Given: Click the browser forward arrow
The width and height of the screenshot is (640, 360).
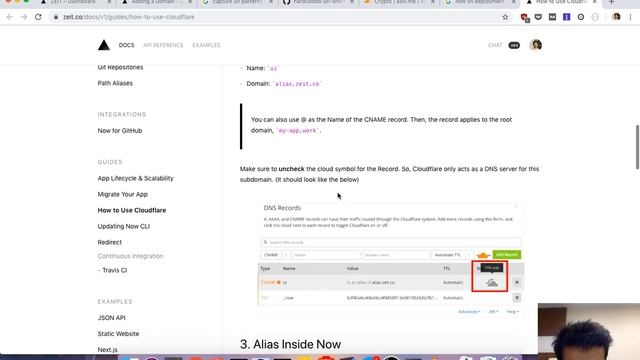Looking at the screenshot, I should [24, 17].
